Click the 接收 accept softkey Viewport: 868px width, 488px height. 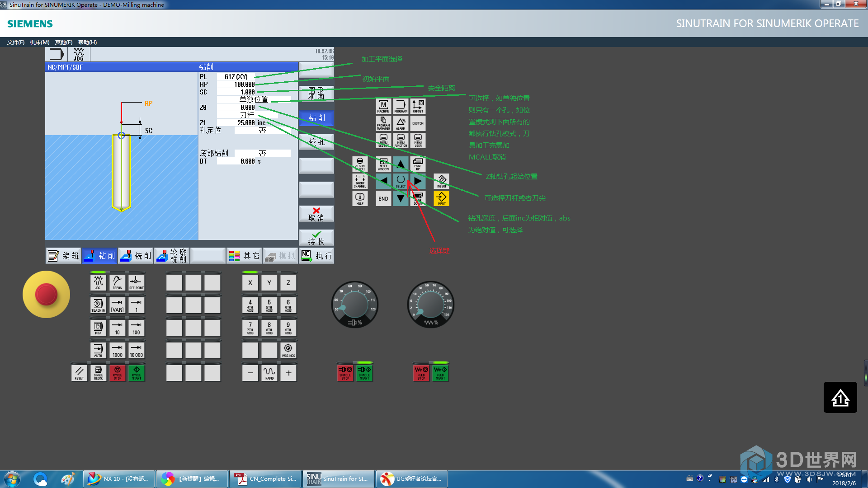coord(316,238)
